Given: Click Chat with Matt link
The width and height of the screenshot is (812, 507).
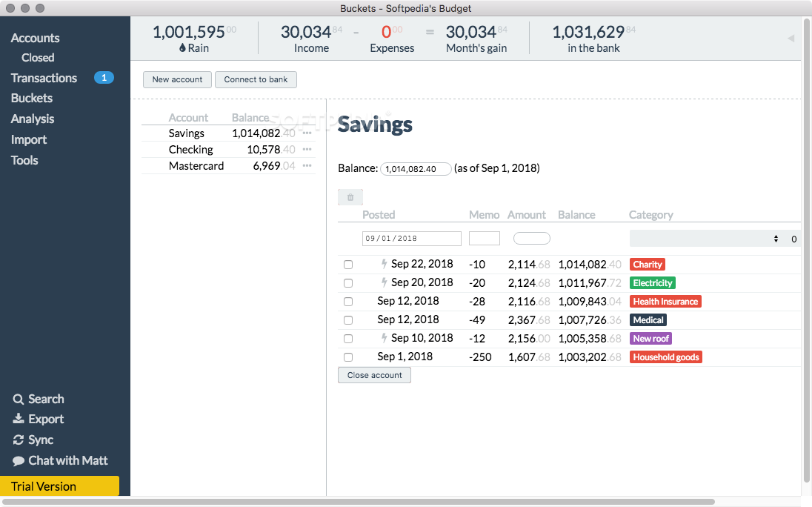Looking at the screenshot, I should [x=68, y=460].
